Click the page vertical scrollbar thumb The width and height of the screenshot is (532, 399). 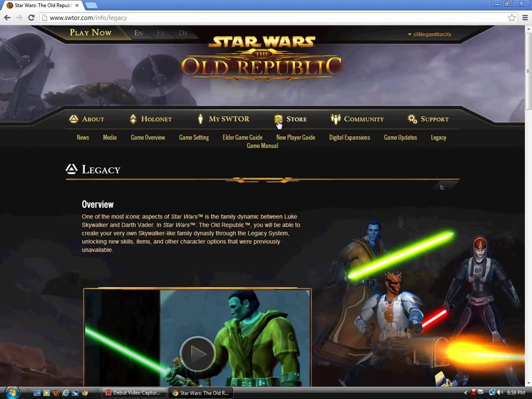tap(528, 71)
